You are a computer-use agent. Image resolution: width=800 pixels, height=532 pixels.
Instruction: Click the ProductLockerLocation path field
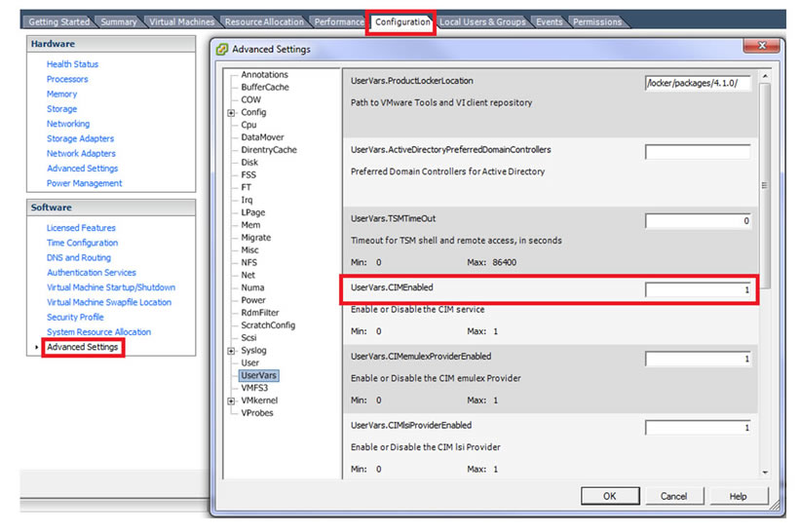click(698, 83)
